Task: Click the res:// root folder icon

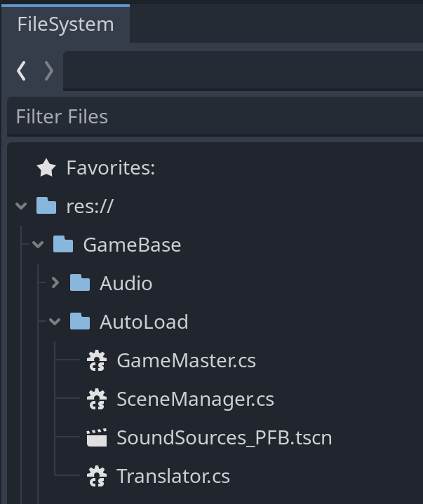Action: pyautogui.click(x=46, y=206)
